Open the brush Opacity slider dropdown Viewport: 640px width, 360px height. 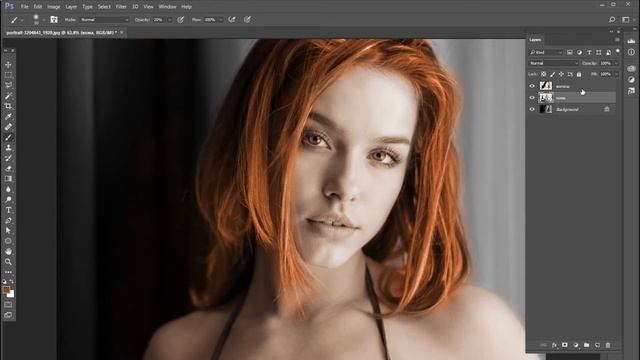(170, 20)
